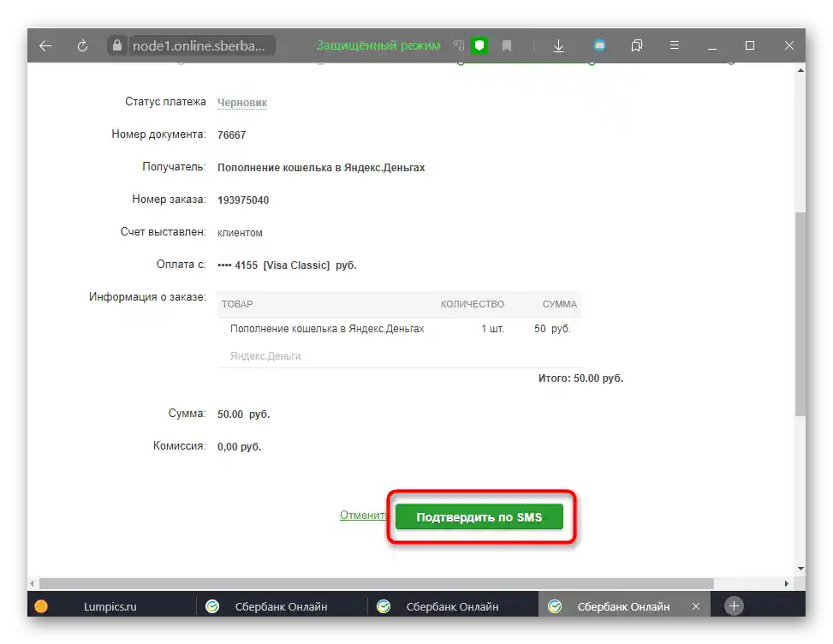This screenshot has height=644, width=833.
Task: Click the vertical scrollbar thumb
Action: tap(800, 313)
